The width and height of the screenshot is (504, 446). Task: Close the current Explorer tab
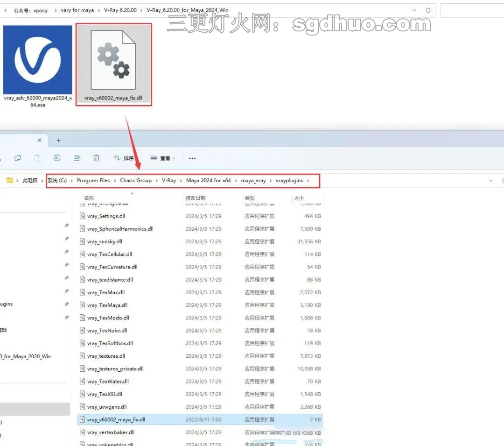point(40,140)
